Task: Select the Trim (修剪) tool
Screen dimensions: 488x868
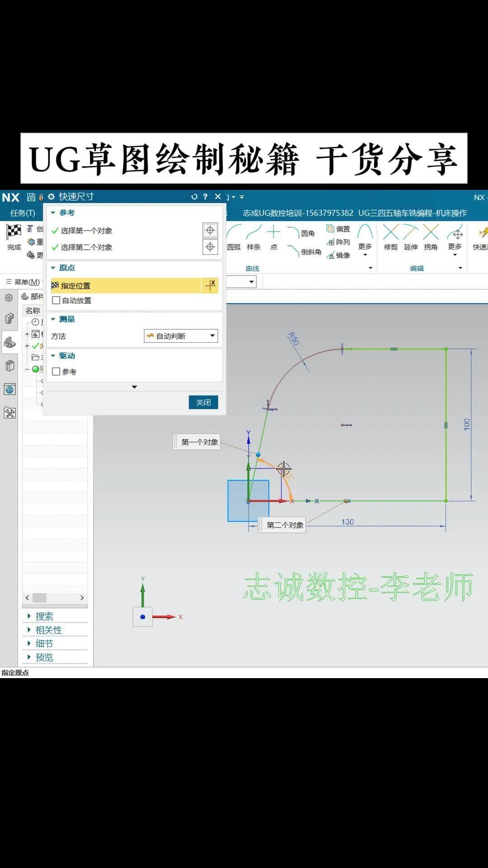Action: [390, 237]
